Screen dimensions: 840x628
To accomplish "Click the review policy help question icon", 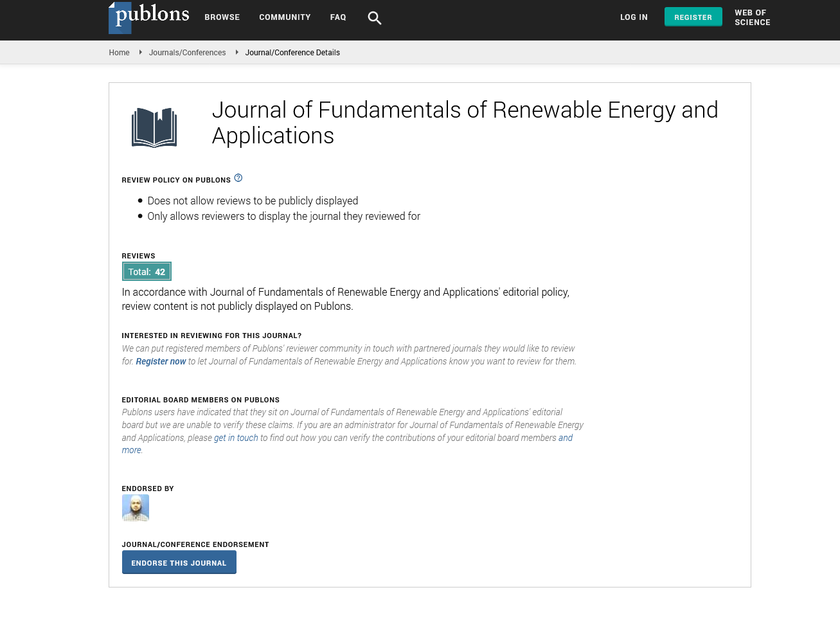I will click(x=238, y=178).
